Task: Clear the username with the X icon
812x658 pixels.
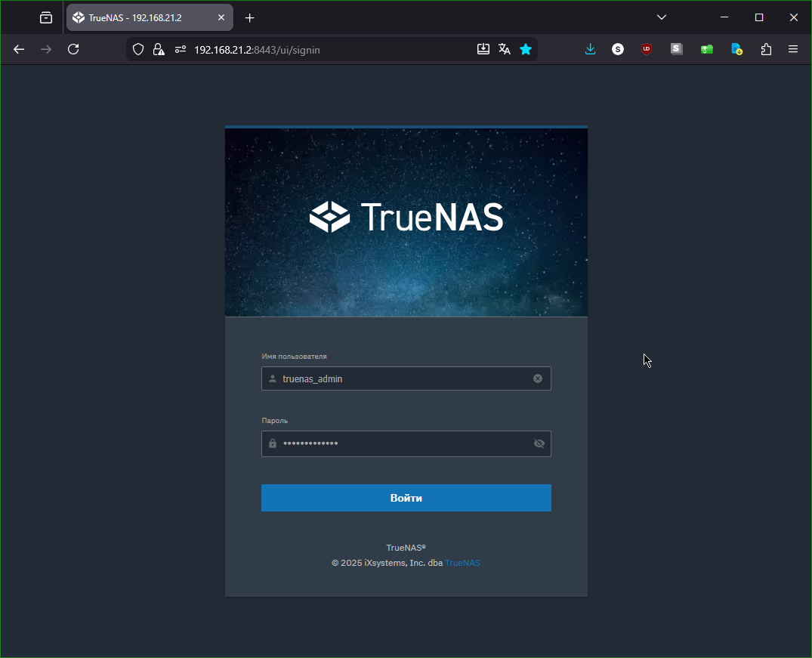Action: point(538,378)
